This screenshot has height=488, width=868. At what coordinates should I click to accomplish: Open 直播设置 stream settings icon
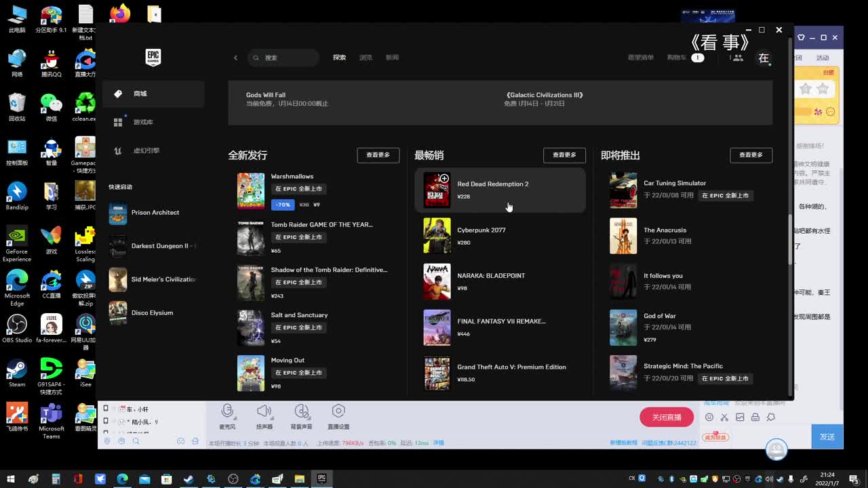coord(338,411)
